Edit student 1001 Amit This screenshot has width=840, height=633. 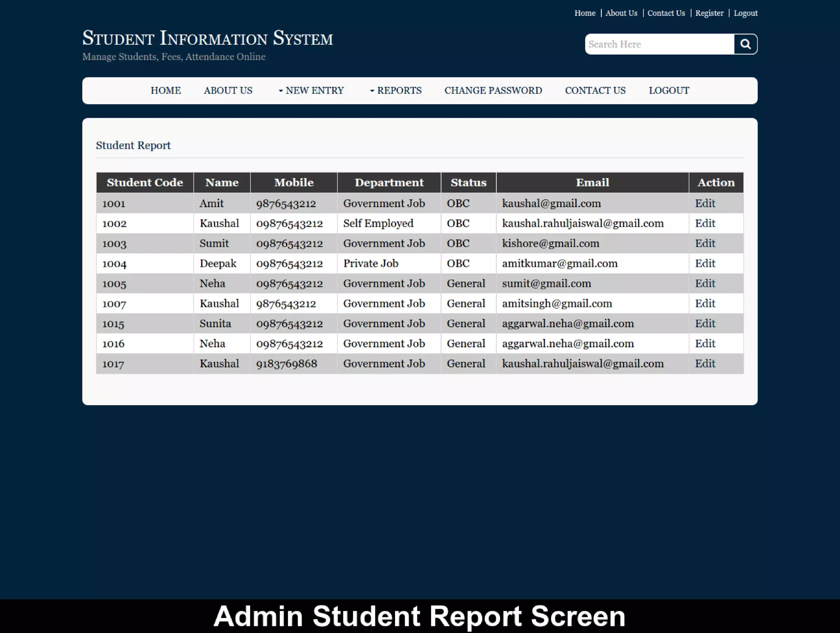[705, 203]
